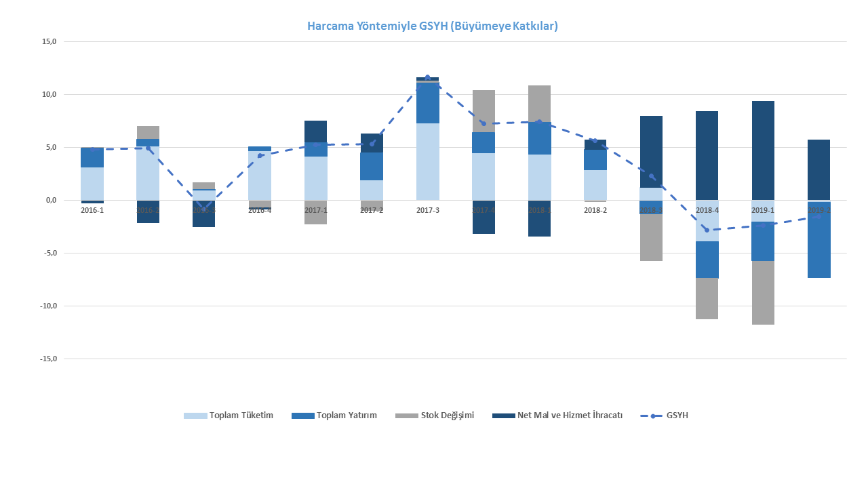Viewport: 868px width, 488px height.
Task: Select the Toplam Tüketim legend color swatch
Action: pos(195,415)
